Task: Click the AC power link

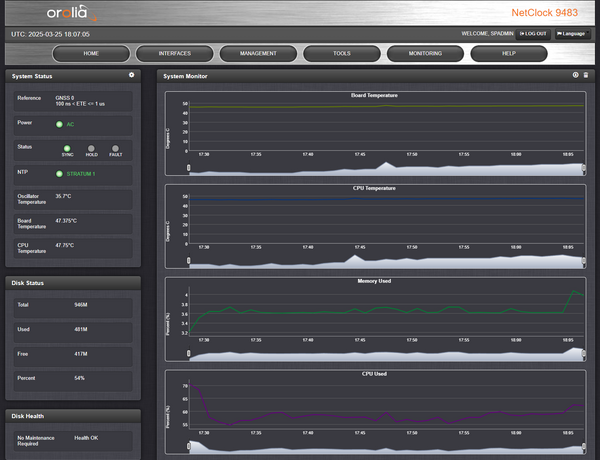Action: [70, 124]
